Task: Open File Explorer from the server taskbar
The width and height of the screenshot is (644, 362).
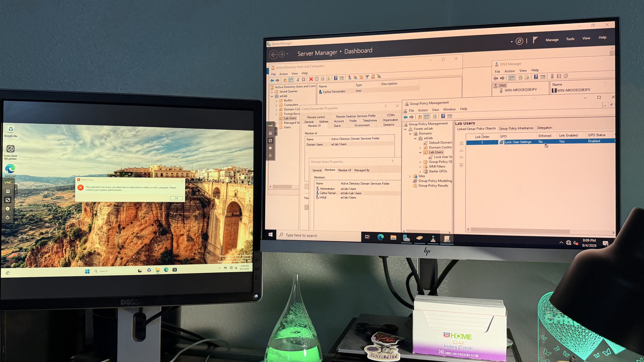Action: [393, 237]
